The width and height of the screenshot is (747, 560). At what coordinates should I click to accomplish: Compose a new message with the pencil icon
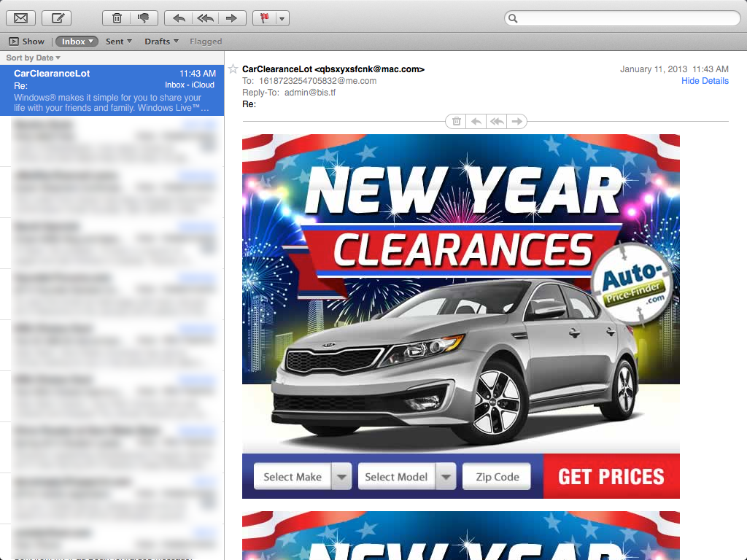tap(57, 18)
